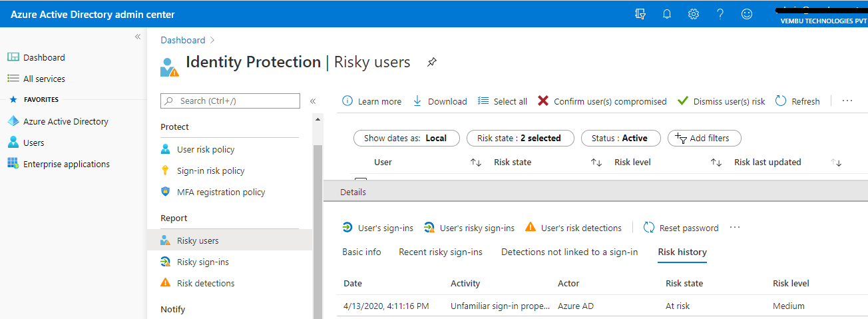Select the Risk history tab
The image size is (868, 319).
click(x=682, y=252)
